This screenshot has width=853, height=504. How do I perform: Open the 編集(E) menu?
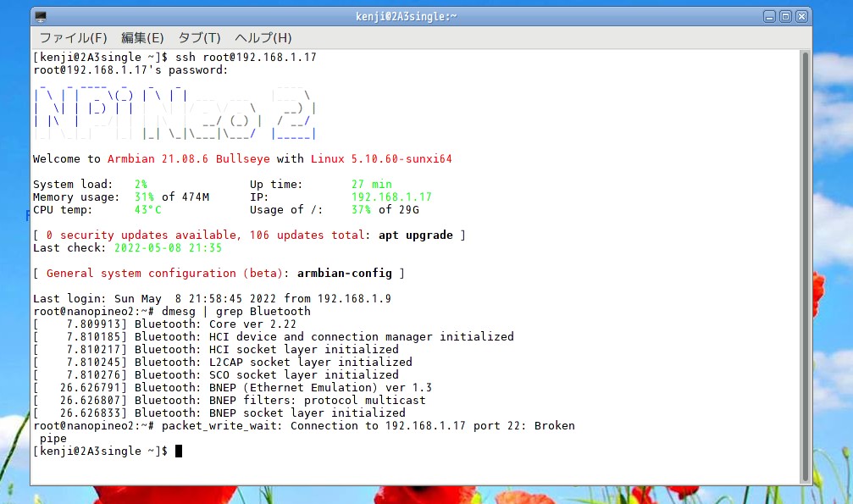142,38
